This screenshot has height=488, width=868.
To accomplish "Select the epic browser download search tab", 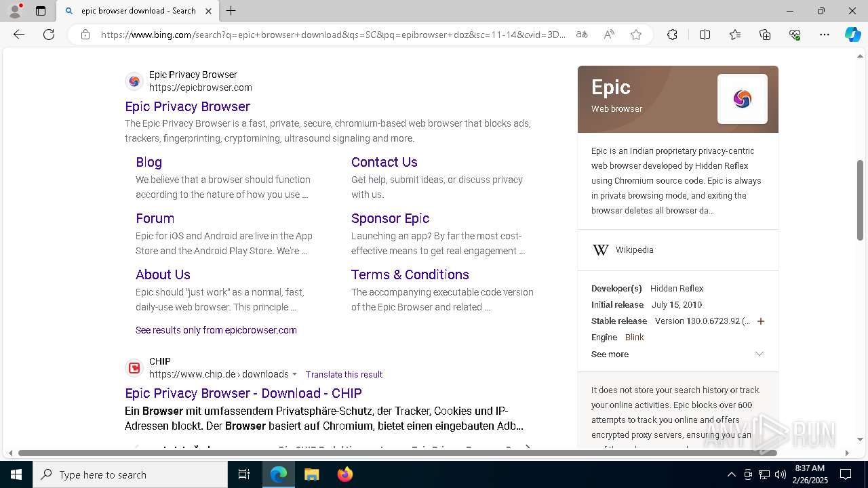I will 138,11.
